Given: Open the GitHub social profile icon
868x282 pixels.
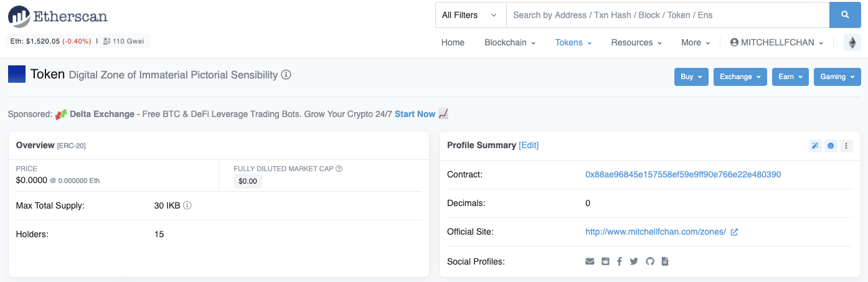Looking at the screenshot, I should pyautogui.click(x=650, y=261).
